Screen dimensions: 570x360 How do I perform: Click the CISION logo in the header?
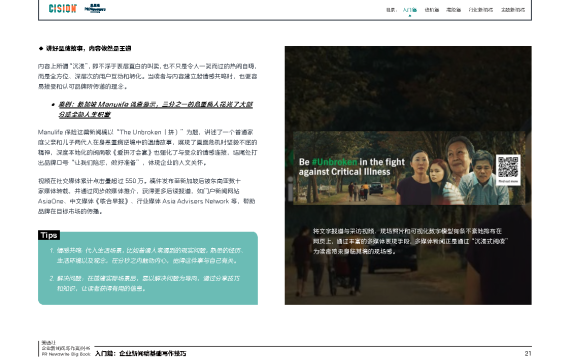point(63,8)
